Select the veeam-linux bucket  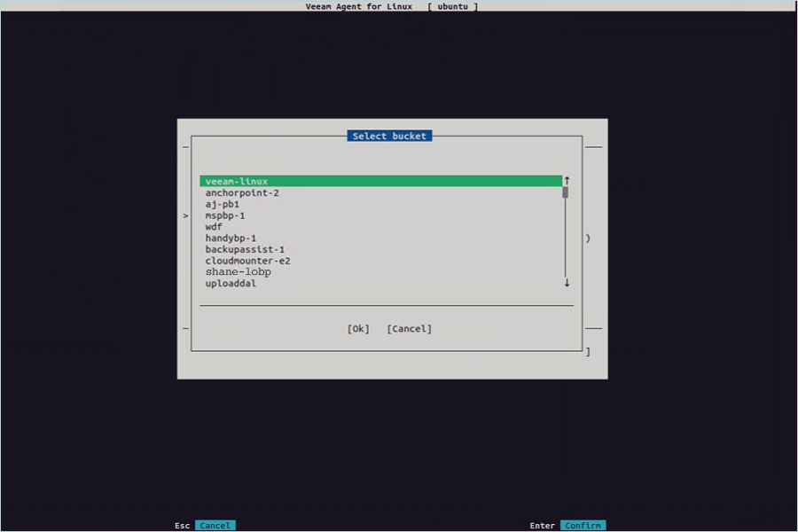(380, 181)
